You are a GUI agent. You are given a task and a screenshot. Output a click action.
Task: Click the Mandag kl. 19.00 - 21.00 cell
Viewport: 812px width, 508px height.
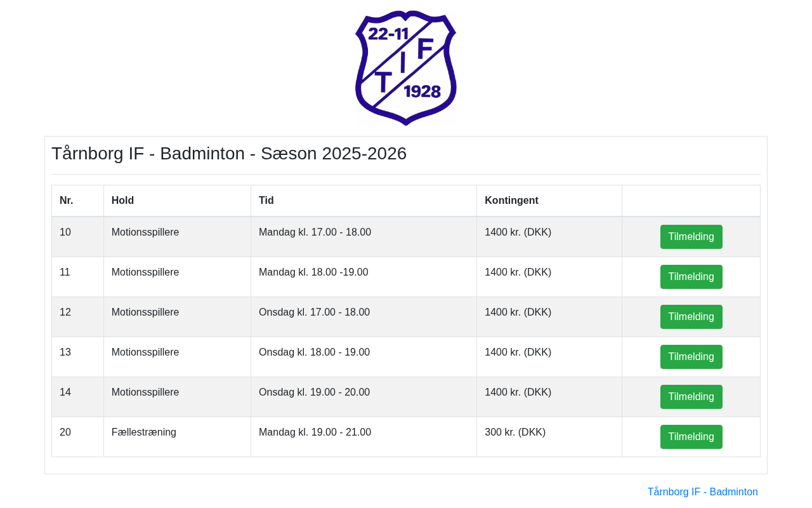(x=315, y=432)
